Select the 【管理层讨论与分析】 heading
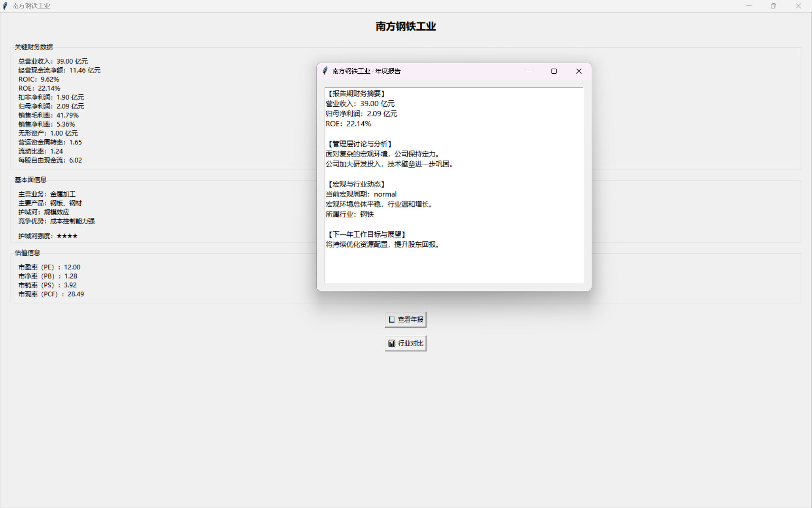 [360, 144]
